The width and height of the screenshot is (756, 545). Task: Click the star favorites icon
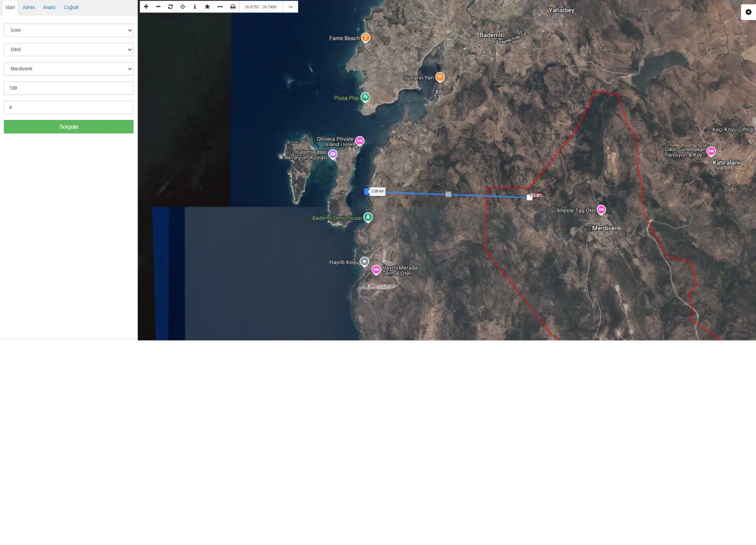click(207, 7)
